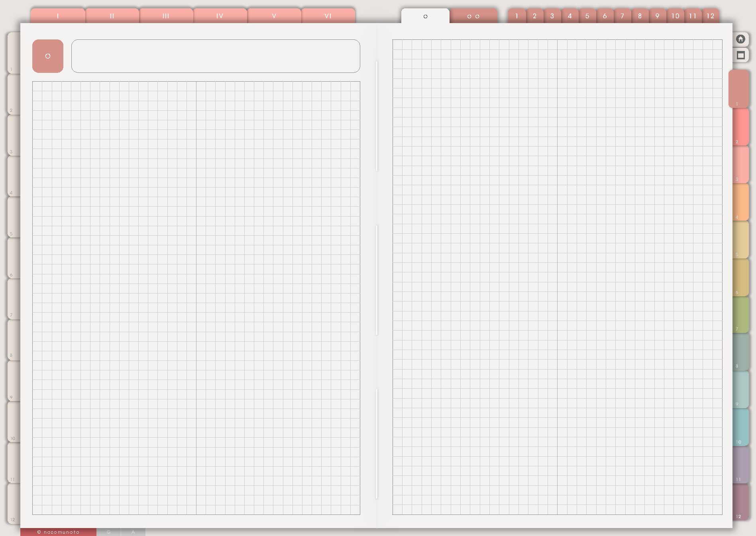Open section tab II

pos(112,16)
